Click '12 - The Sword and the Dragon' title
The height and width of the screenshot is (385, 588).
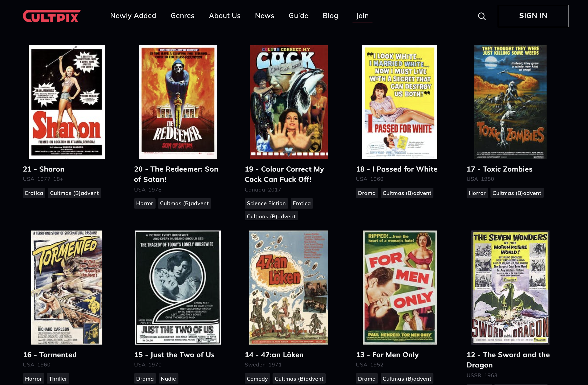(508, 360)
